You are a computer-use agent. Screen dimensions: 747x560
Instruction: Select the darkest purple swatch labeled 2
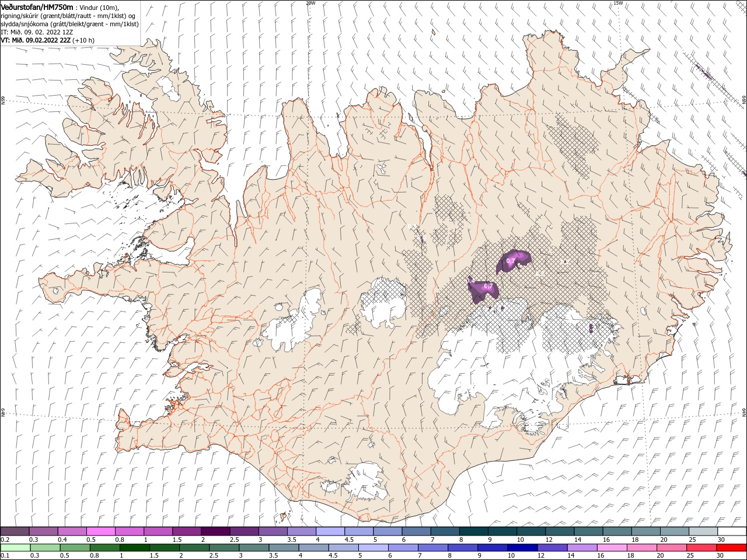pyautogui.click(x=215, y=531)
